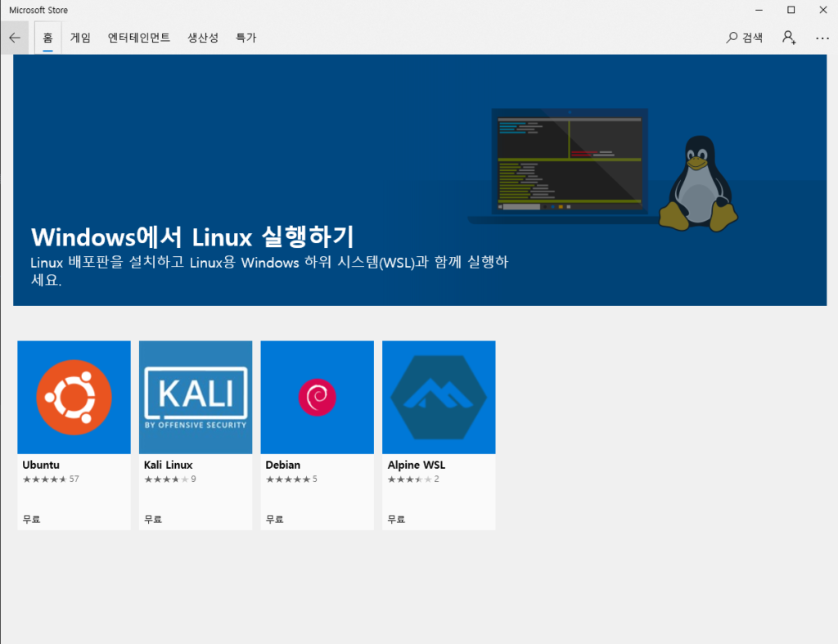Switch to the 특가 tab

click(246, 38)
